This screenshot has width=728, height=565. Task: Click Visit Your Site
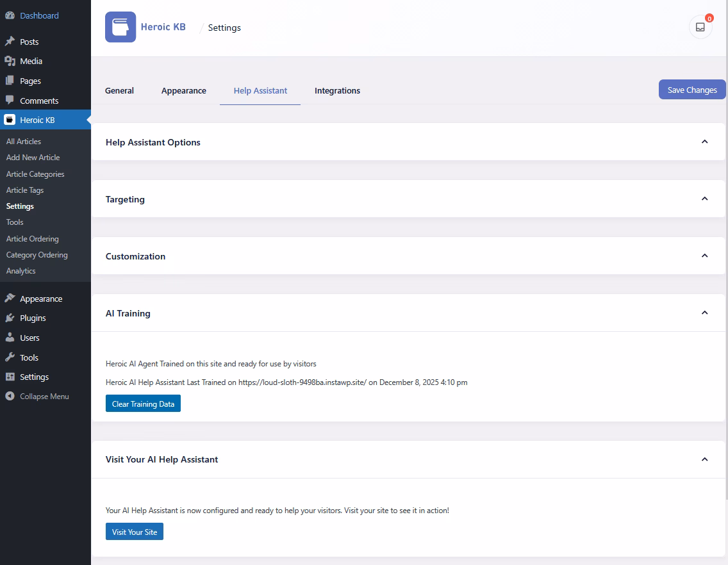[x=134, y=531]
